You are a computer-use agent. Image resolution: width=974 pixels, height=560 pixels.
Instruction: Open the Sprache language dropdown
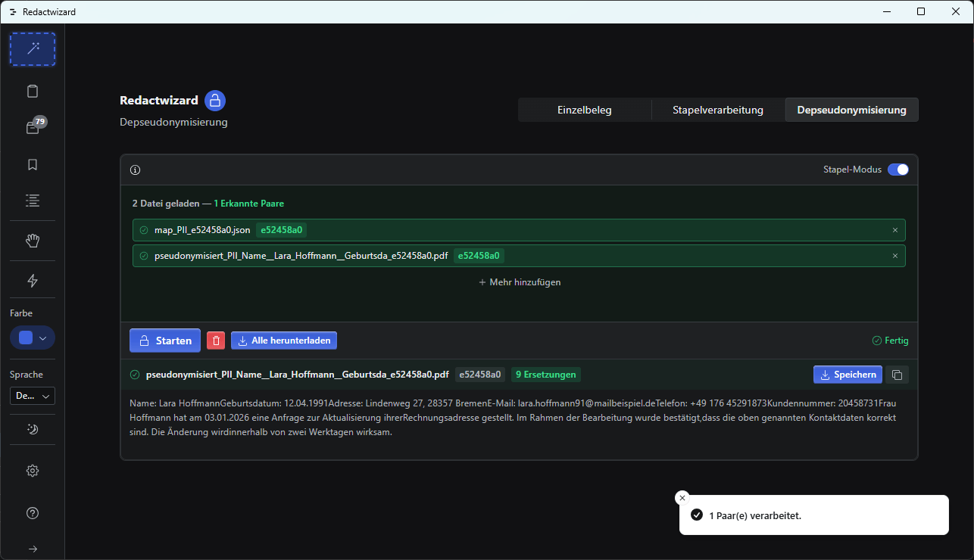click(33, 396)
